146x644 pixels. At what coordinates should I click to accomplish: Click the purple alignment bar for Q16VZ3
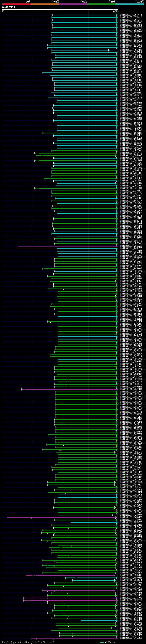pos(67,246)
